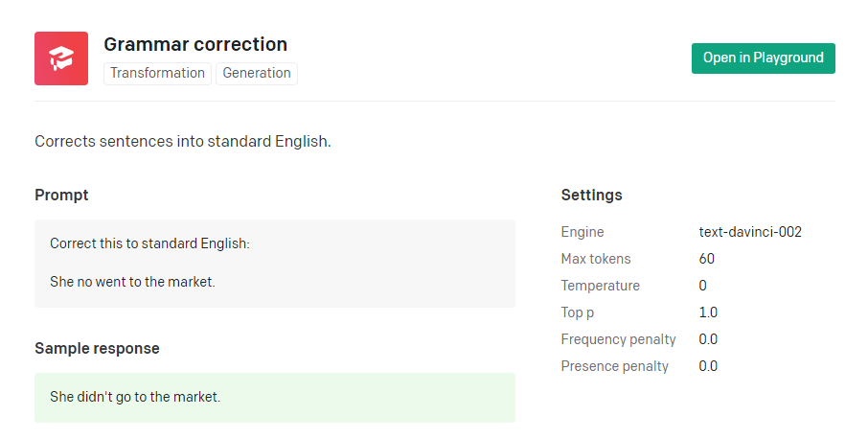Screen dimensions: 868x439
Task: Click the text-davinci-002 engine value
Action: tap(750, 232)
